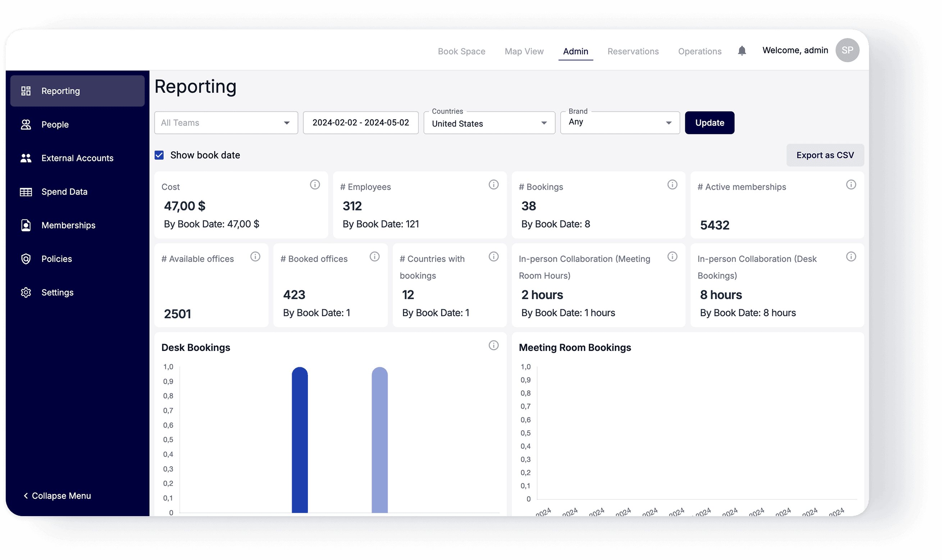
Task: Click the Policies shield icon
Action: 26,259
